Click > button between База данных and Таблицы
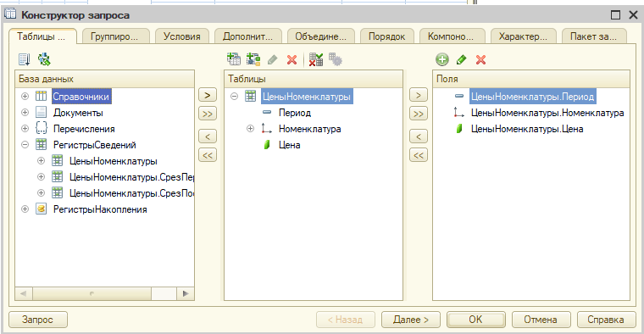 click(208, 95)
